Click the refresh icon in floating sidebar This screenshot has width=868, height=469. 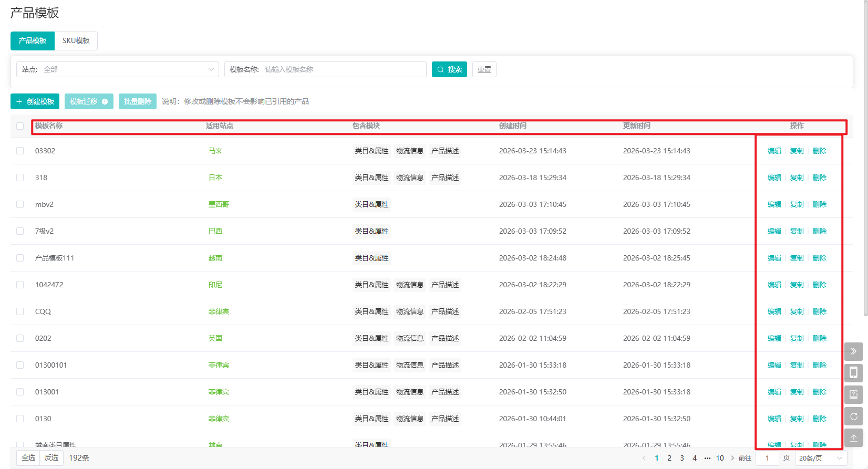tap(853, 416)
